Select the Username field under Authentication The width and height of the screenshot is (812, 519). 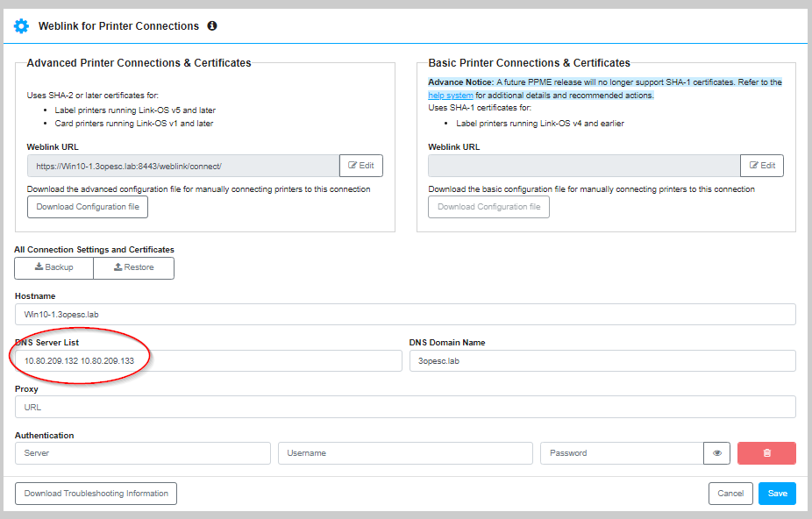[x=405, y=452]
